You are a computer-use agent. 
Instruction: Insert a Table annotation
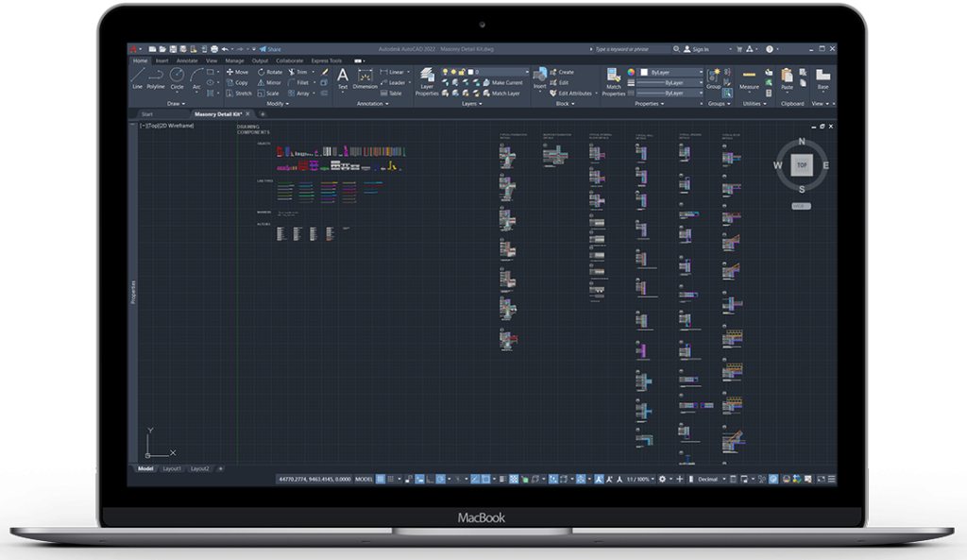(391, 93)
